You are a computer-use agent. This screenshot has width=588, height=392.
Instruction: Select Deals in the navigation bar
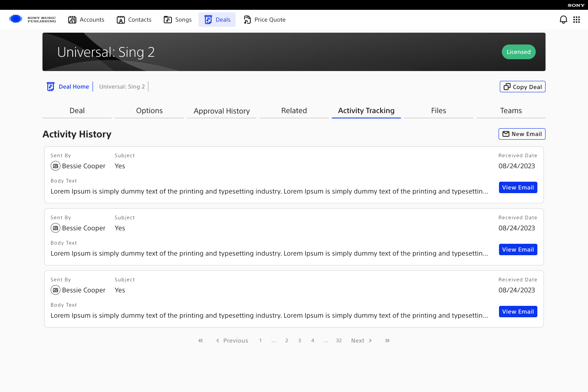pyautogui.click(x=217, y=20)
